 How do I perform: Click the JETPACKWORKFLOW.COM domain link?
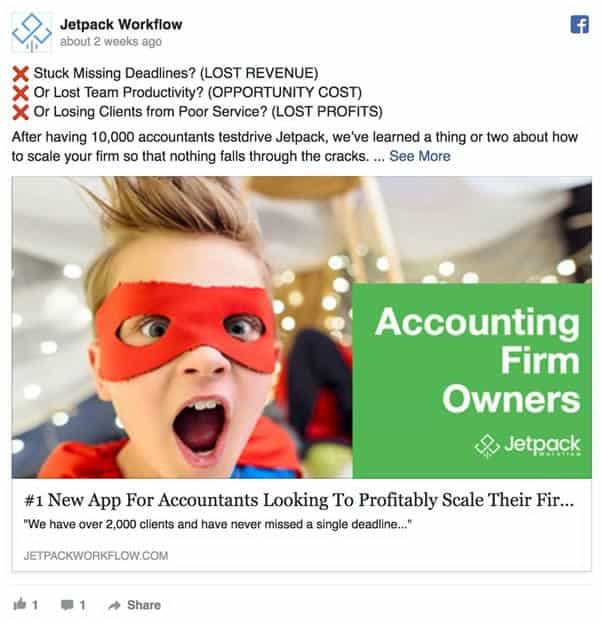click(96, 555)
